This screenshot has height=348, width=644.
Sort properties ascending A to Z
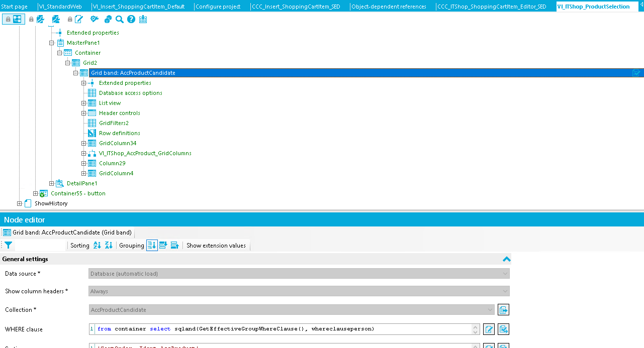(x=98, y=246)
